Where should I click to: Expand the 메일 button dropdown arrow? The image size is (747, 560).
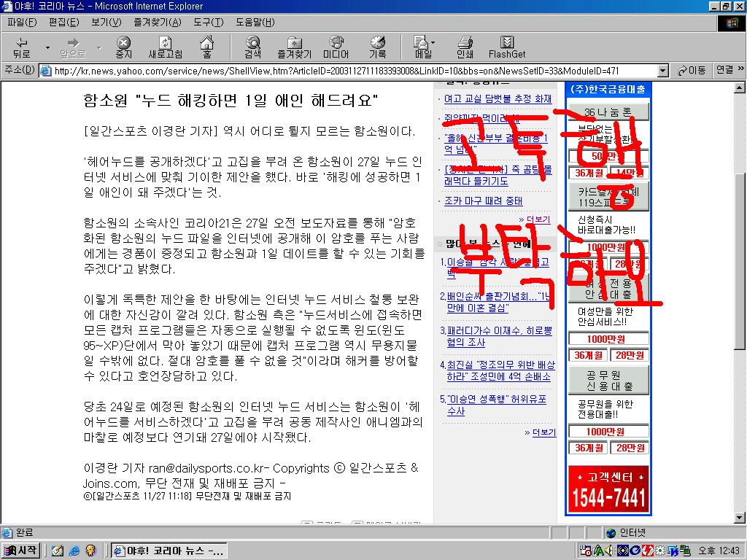click(x=433, y=42)
